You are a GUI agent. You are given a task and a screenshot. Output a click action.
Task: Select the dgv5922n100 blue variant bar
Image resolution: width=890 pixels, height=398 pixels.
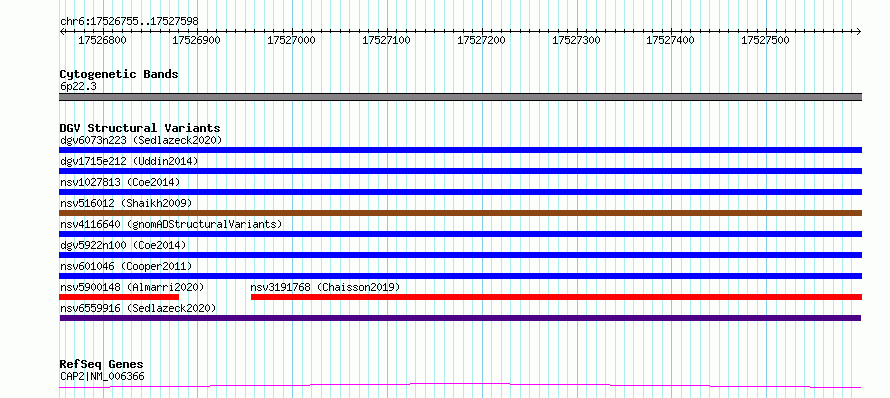460,255
